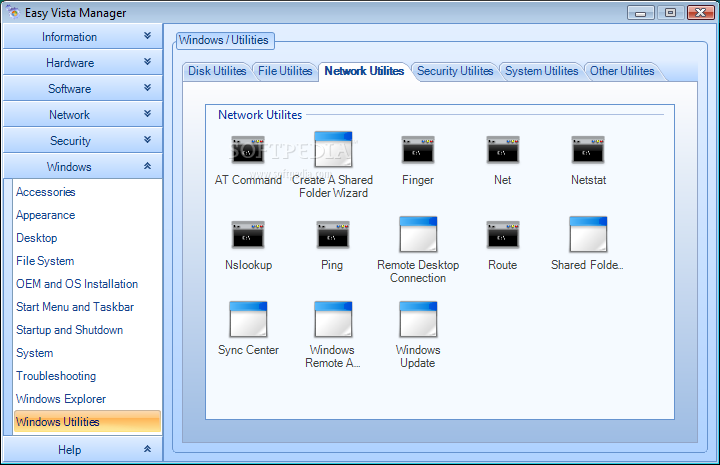The width and height of the screenshot is (720, 465).
Task: Open the Other Utilites tab
Action: click(622, 71)
